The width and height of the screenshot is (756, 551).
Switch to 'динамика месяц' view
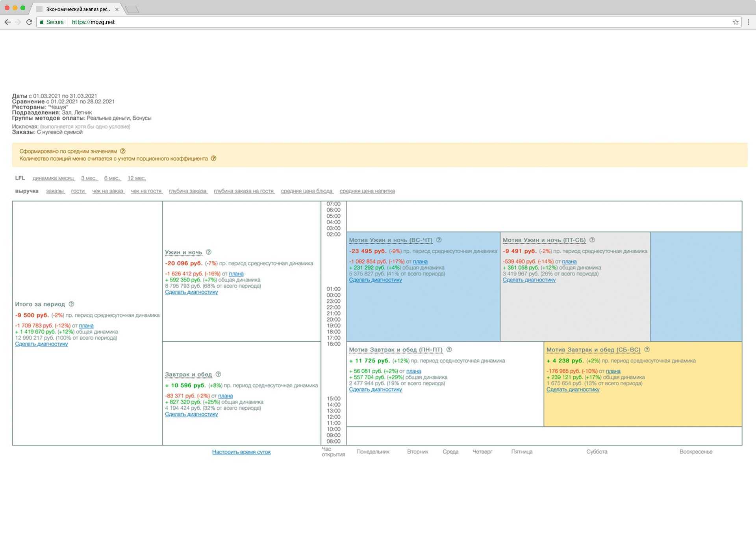click(x=54, y=178)
